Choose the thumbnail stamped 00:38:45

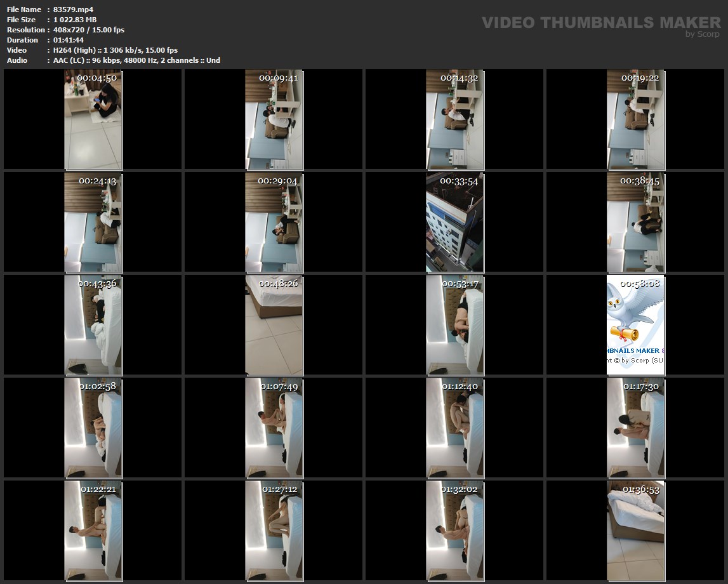(x=635, y=222)
